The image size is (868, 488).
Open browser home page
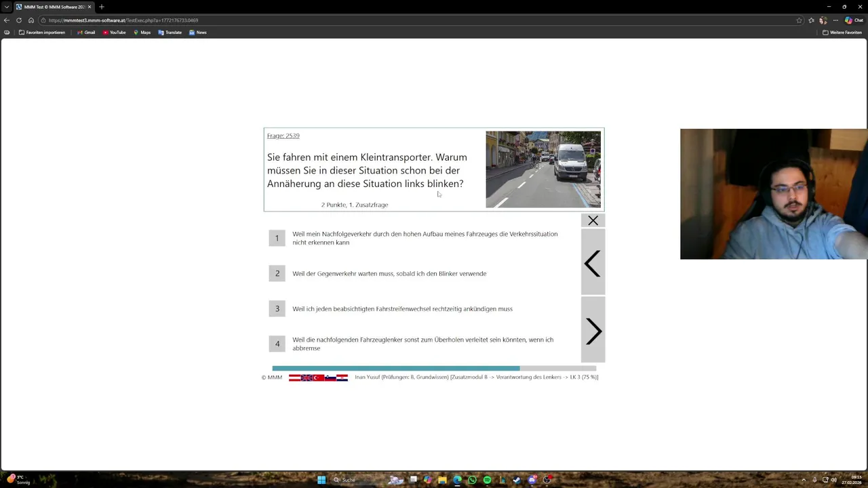point(31,20)
